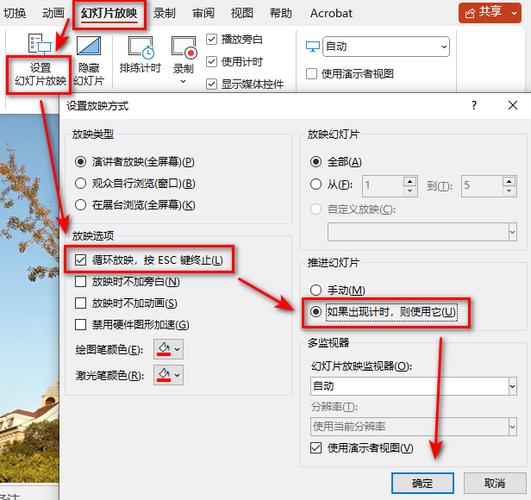This screenshot has width=531, height=500.
Task: Switch to the 切换 ribbon tab
Action: click(x=15, y=13)
